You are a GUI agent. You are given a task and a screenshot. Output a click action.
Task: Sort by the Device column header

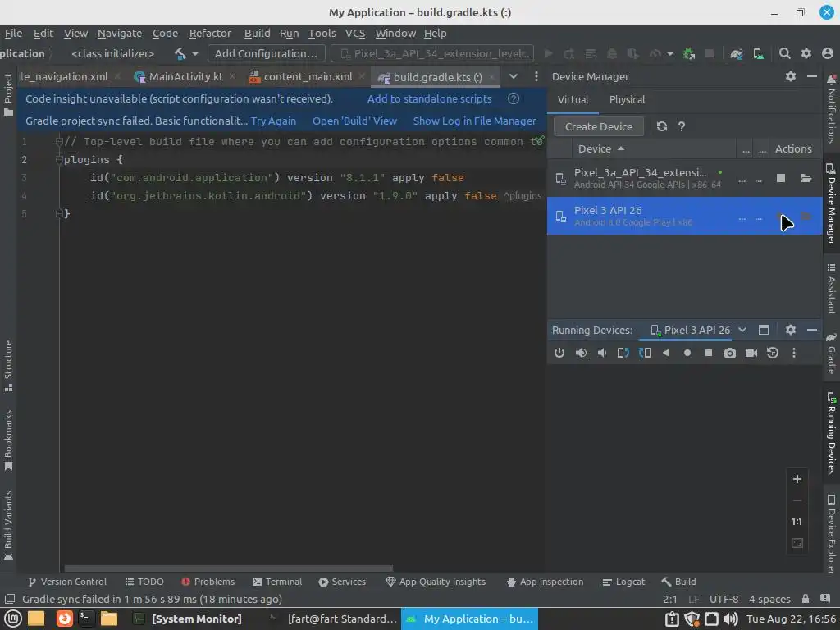click(x=601, y=149)
